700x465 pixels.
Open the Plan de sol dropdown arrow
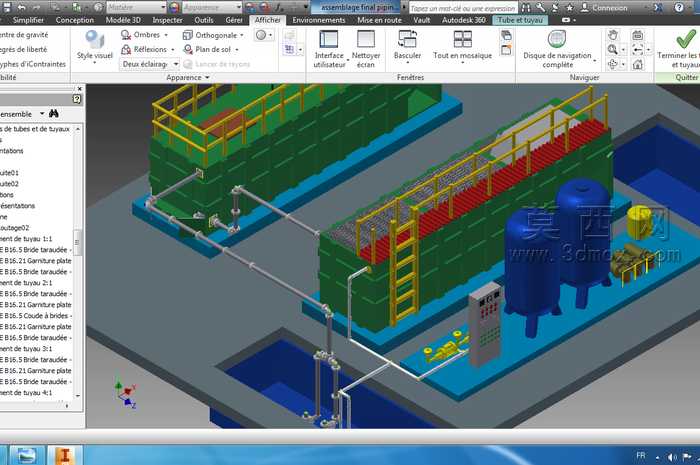pos(237,50)
